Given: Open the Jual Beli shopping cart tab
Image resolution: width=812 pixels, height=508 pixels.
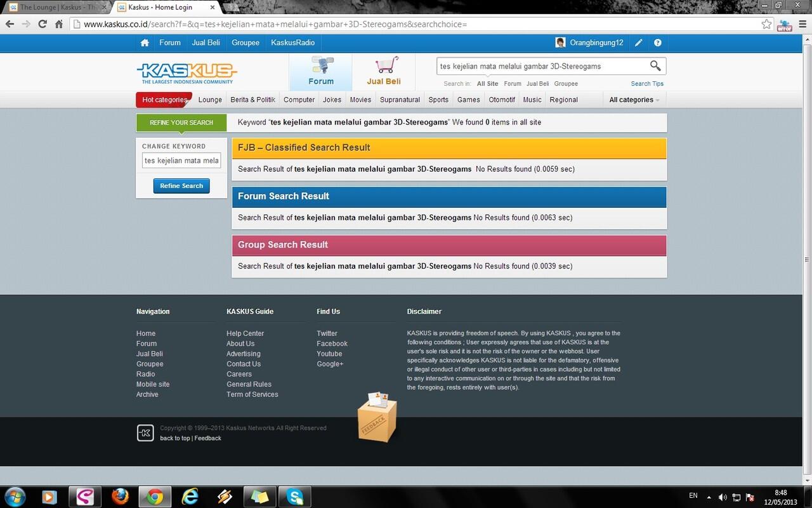Looking at the screenshot, I should click(x=384, y=71).
